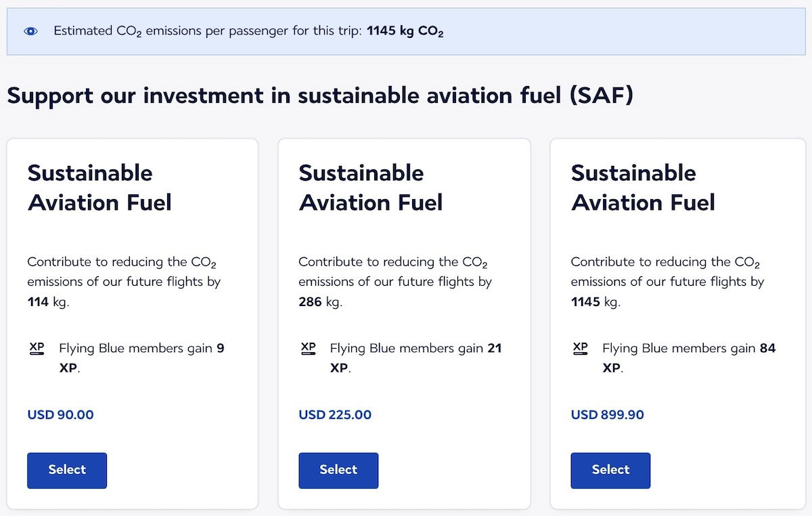This screenshot has width=812, height=516.
Task: Click the XP icon in the 286 kg card
Action: click(x=308, y=348)
